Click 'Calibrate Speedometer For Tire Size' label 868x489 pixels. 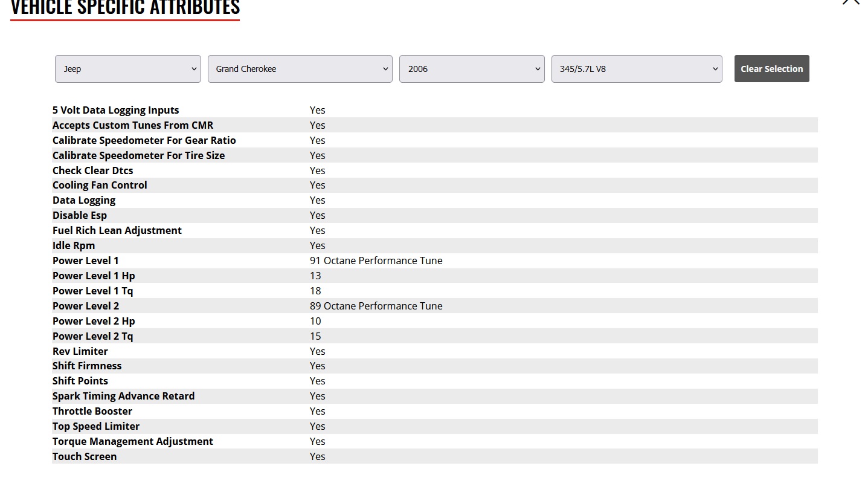tap(139, 155)
